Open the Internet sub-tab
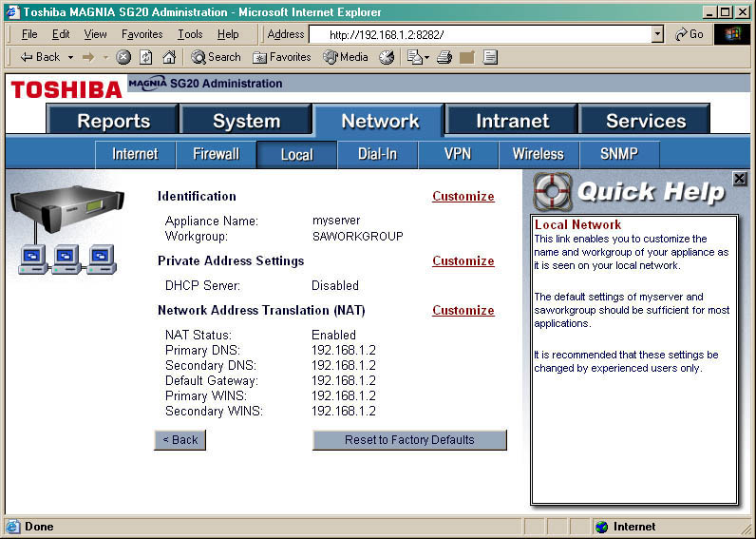Screen dimensions: 756x539 (x=135, y=154)
